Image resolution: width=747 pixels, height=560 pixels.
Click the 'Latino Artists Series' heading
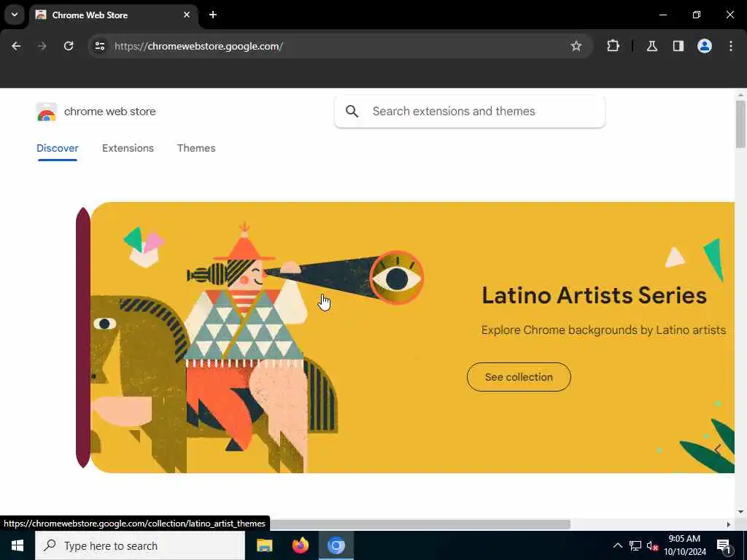[x=594, y=295]
